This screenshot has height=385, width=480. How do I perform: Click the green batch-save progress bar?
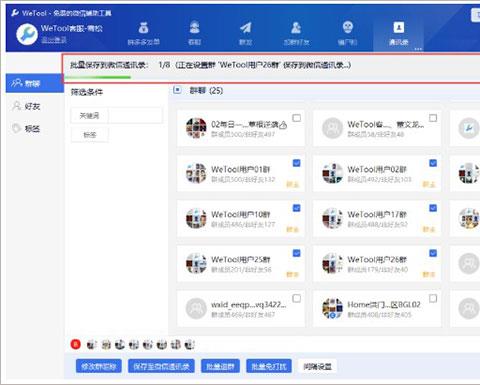tap(98, 78)
